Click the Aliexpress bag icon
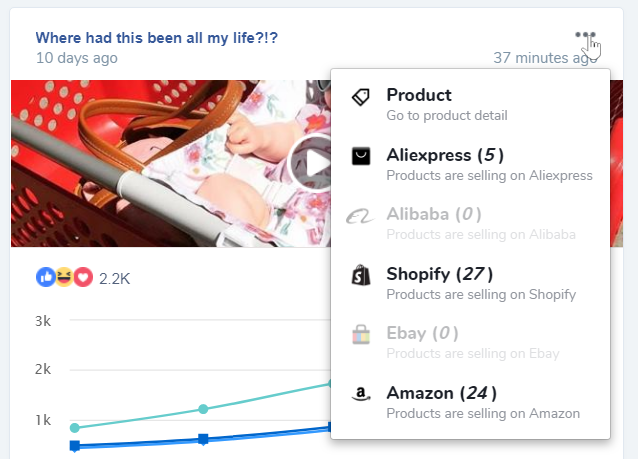The image size is (638, 459). tap(361, 156)
